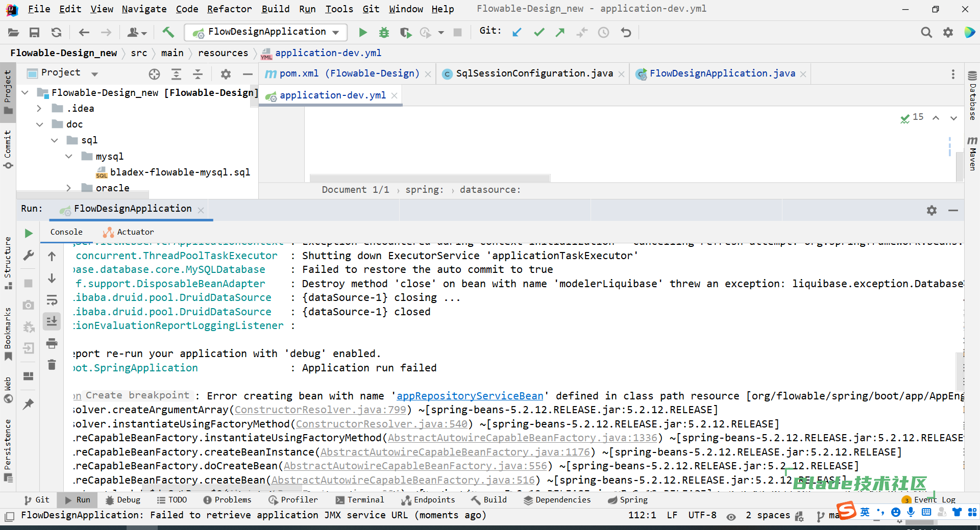Pin the Run tab
The height and width of the screenshot is (530, 980).
point(29,404)
